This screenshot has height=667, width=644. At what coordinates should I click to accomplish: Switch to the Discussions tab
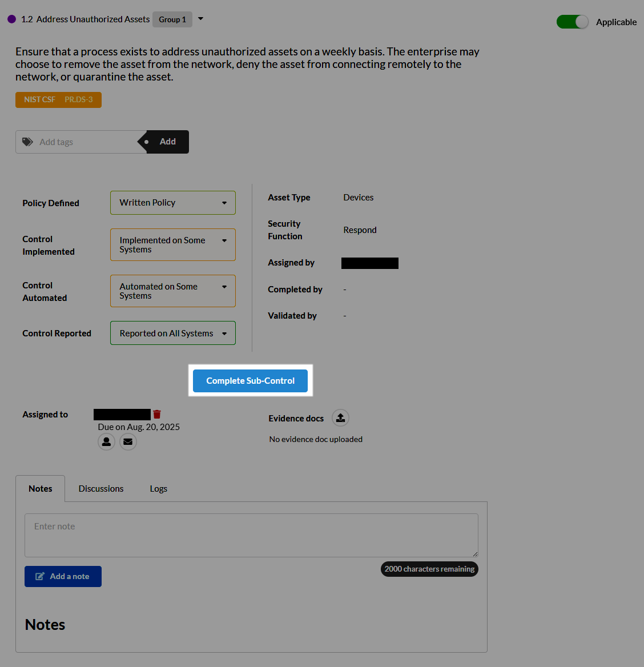coord(101,489)
